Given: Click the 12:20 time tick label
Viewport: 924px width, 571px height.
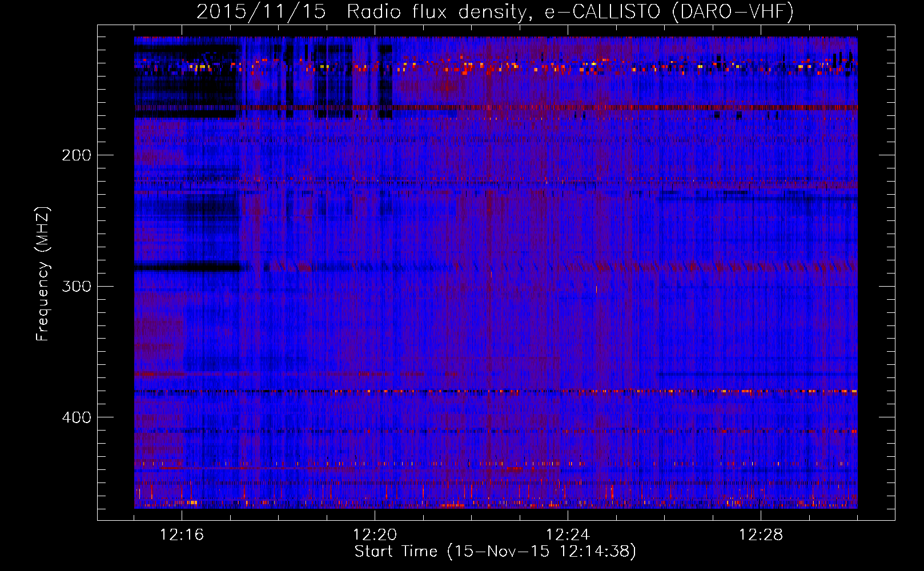Looking at the screenshot, I should click(375, 534).
